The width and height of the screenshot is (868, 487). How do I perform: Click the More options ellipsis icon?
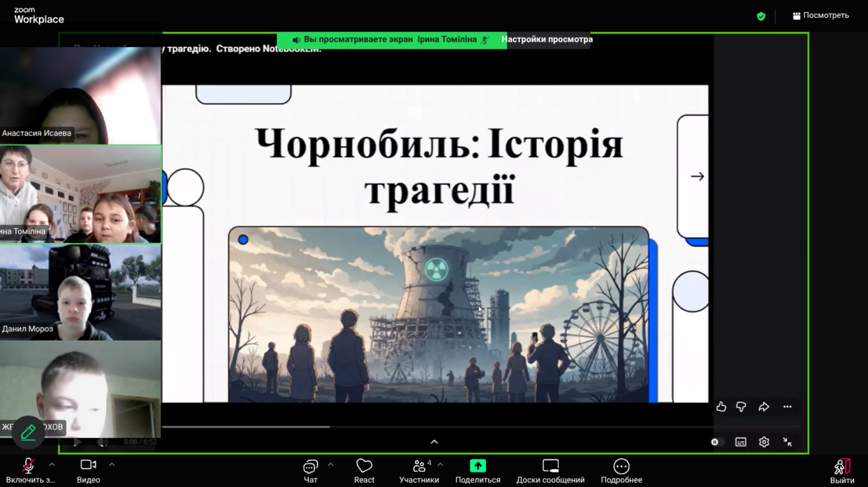621,466
